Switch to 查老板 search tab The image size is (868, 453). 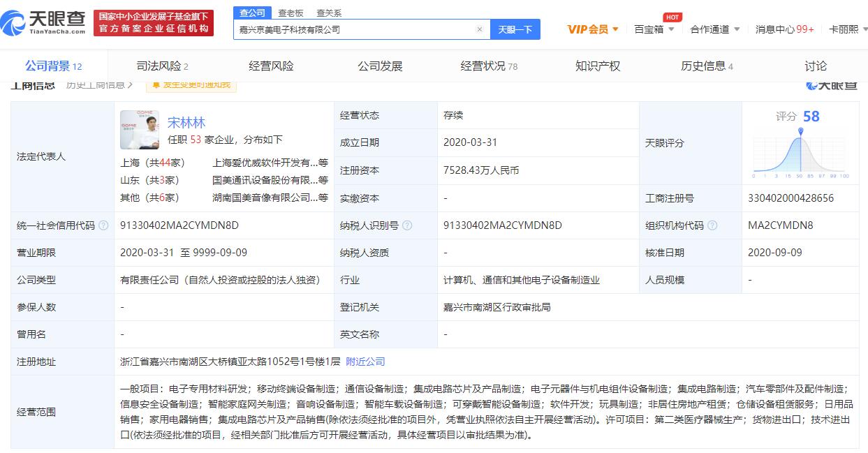[x=290, y=13]
